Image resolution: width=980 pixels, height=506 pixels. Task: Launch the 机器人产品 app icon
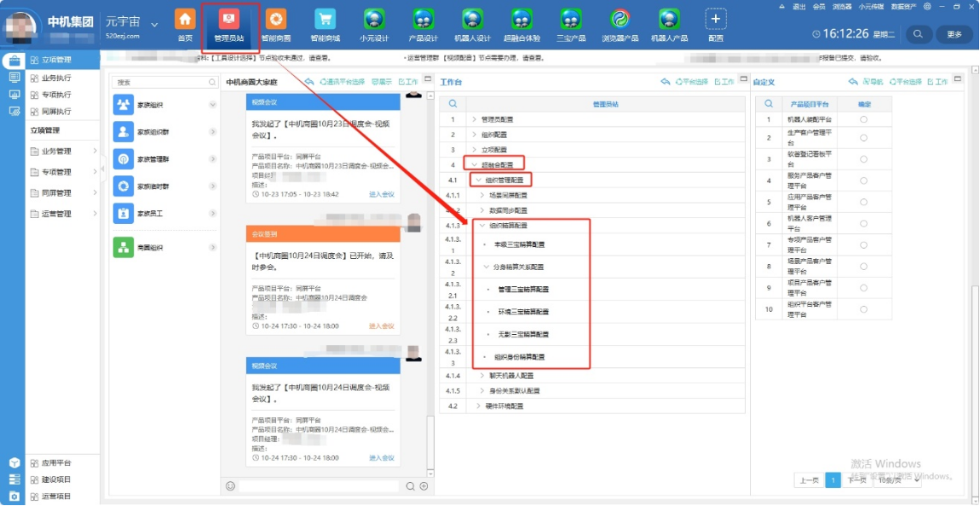pyautogui.click(x=669, y=20)
